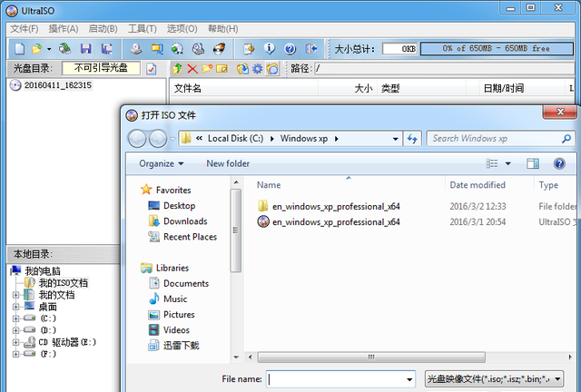The height and width of the screenshot is (392, 581).
Task: Expand the (C:) drive node
Action: coord(15,318)
